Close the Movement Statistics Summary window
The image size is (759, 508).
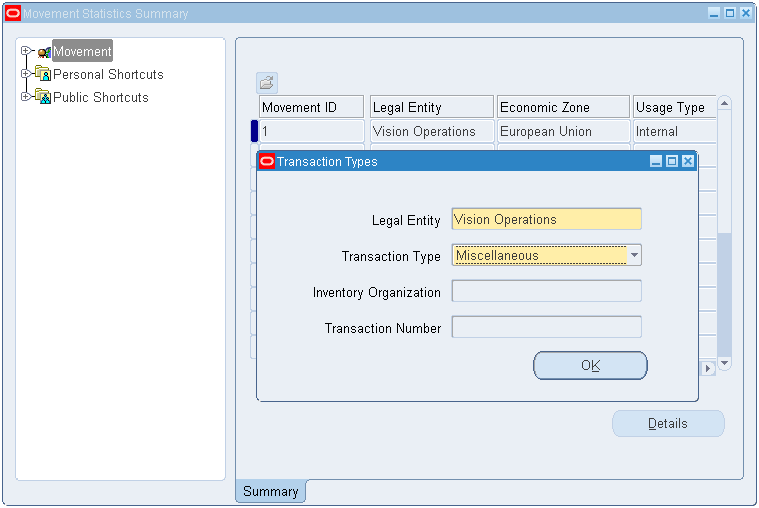pos(746,14)
